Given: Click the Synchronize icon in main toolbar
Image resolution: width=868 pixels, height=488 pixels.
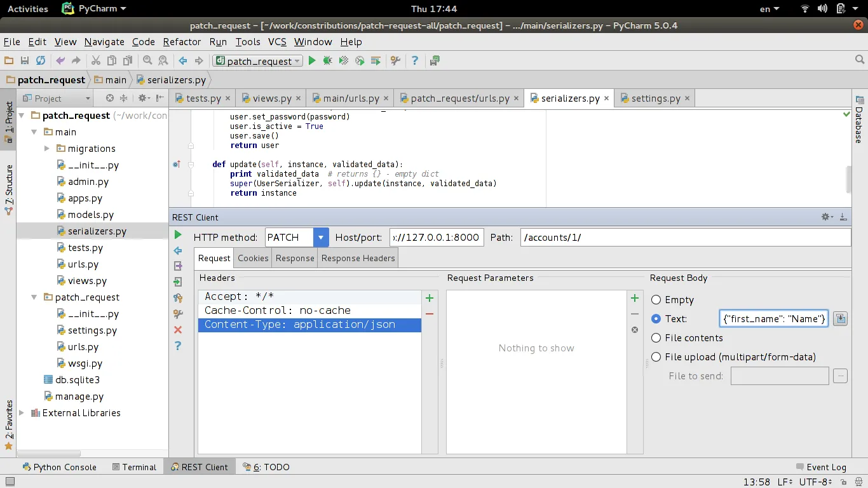Looking at the screenshot, I should (41, 61).
